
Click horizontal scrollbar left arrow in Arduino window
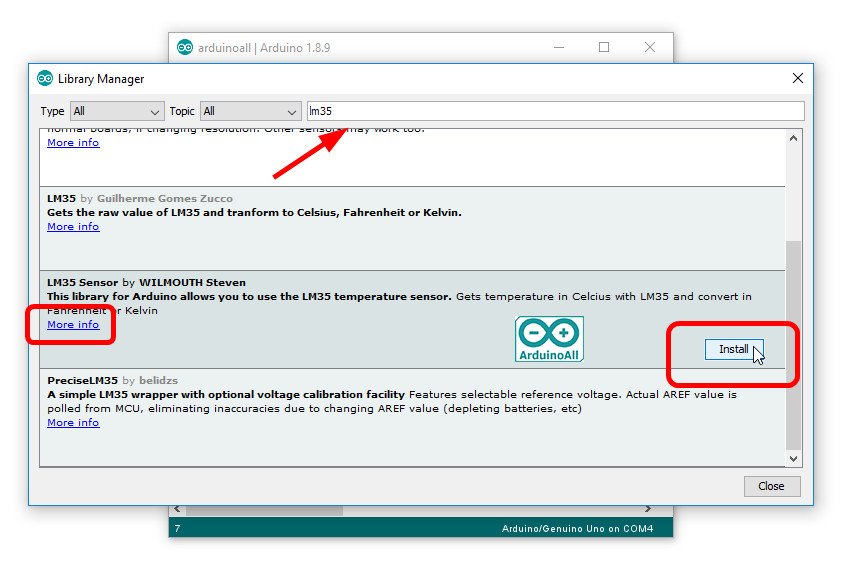(x=177, y=509)
